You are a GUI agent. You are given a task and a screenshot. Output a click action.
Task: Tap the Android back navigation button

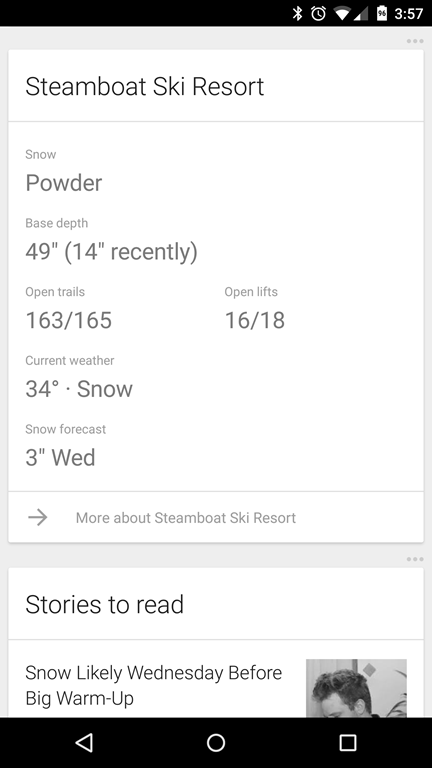(x=84, y=743)
